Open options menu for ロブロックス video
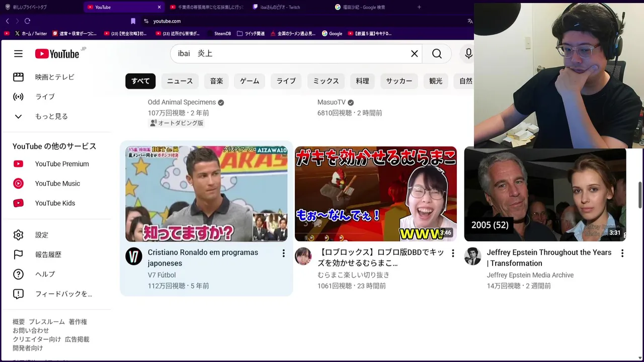Viewport: 644px width, 362px height. 453,253
